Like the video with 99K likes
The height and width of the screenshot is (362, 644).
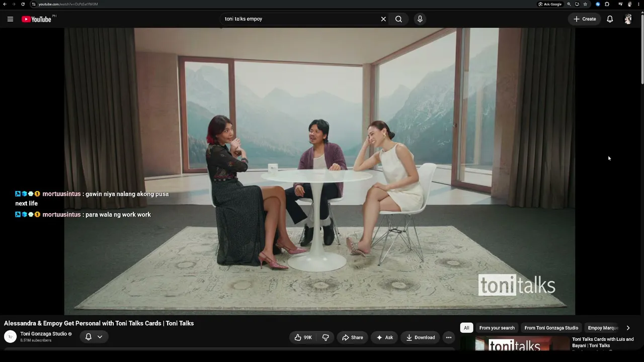click(303, 337)
